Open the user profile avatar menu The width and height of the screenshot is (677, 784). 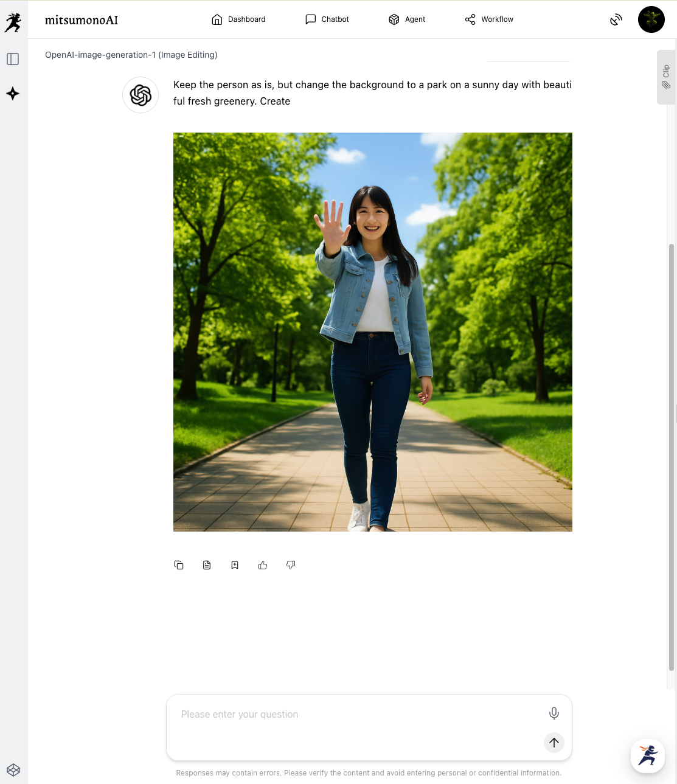(651, 19)
